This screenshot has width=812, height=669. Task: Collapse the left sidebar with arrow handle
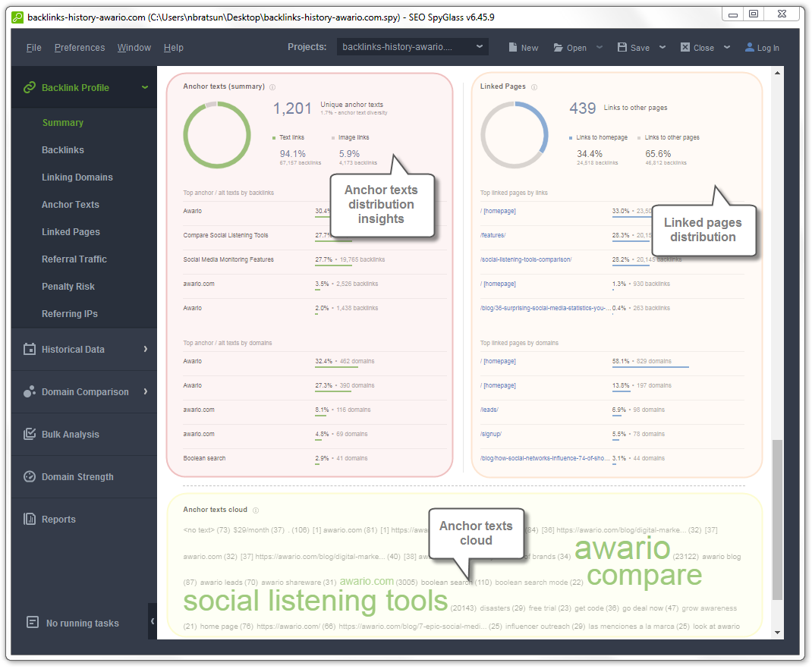point(153,621)
